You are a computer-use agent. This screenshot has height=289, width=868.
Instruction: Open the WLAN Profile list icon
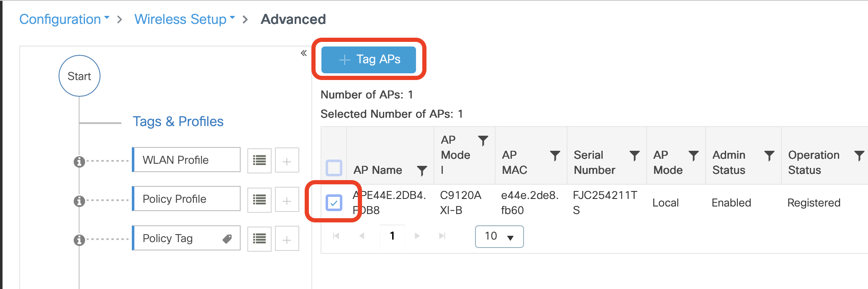(259, 160)
